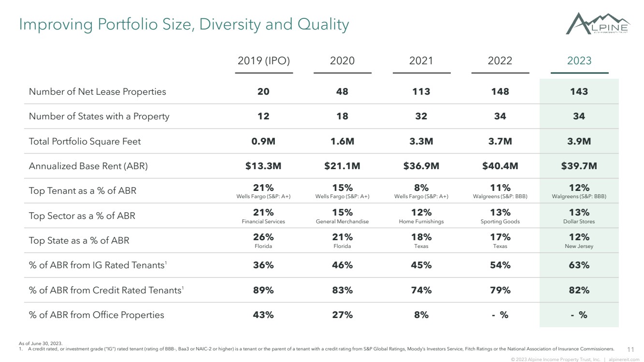The image size is (644, 362).
Task: Click the "113" properties value for 2021
Action: pos(421,91)
